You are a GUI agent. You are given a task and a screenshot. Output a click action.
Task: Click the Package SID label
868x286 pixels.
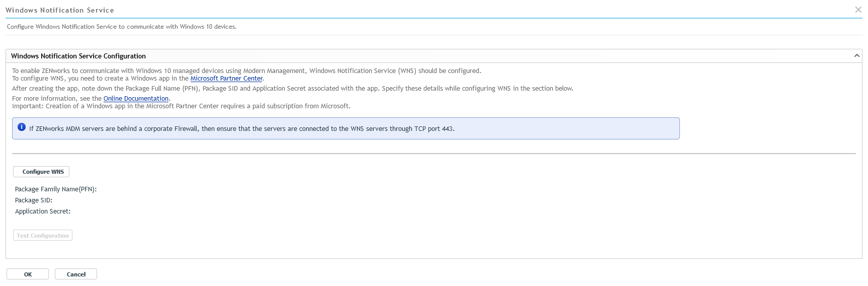(34, 200)
